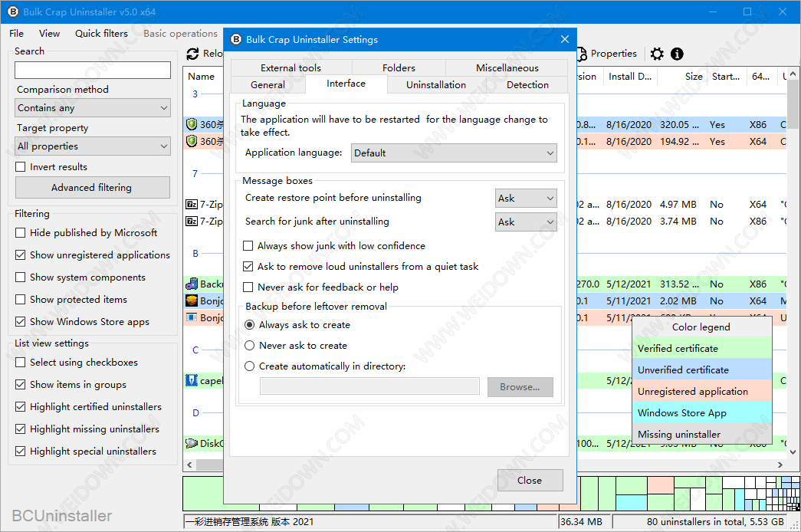Image resolution: width=801 pixels, height=532 pixels.
Task: Toggle Show items in groups
Action: click(21, 384)
